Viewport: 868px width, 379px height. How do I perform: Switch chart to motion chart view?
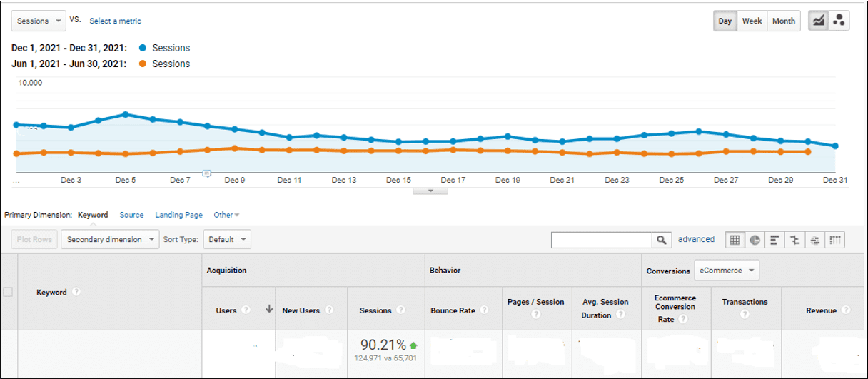click(839, 21)
